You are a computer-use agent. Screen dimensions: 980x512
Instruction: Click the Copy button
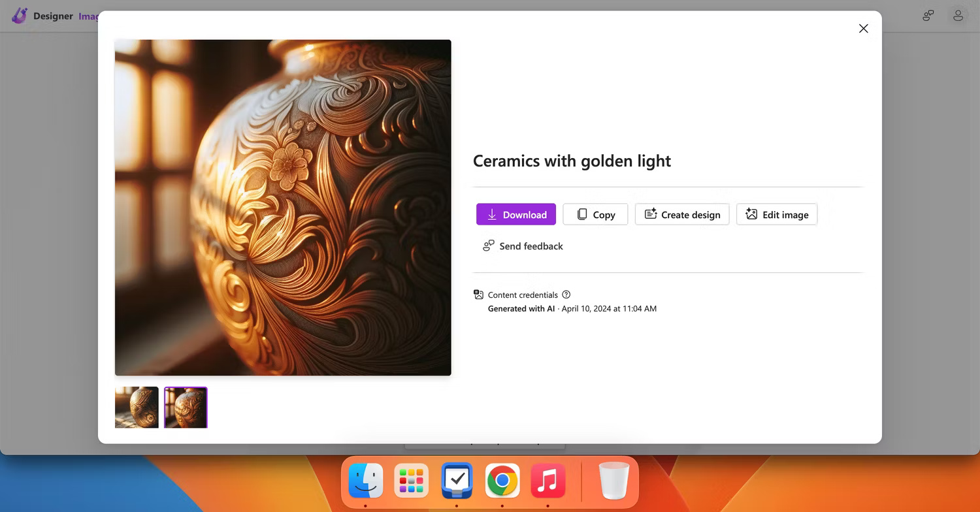595,214
